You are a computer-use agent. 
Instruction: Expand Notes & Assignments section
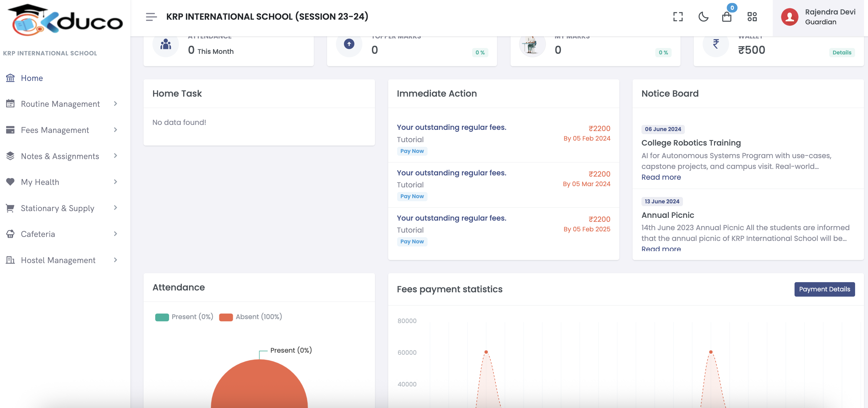tap(116, 156)
